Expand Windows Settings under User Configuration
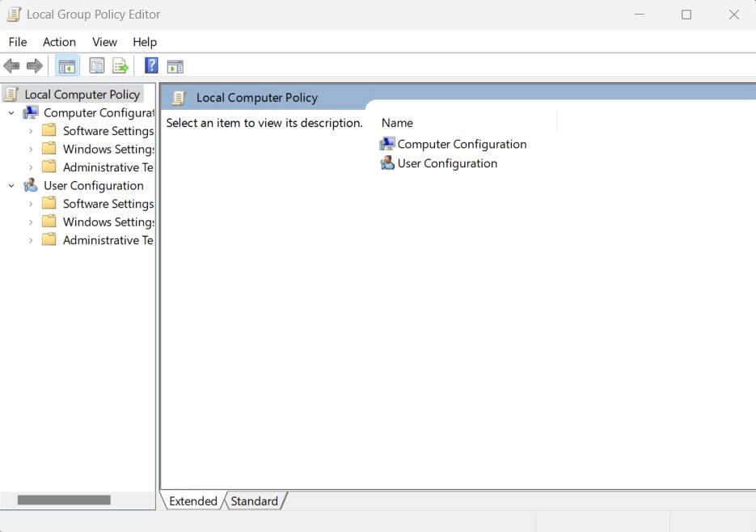The image size is (756, 532). click(x=31, y=222)
